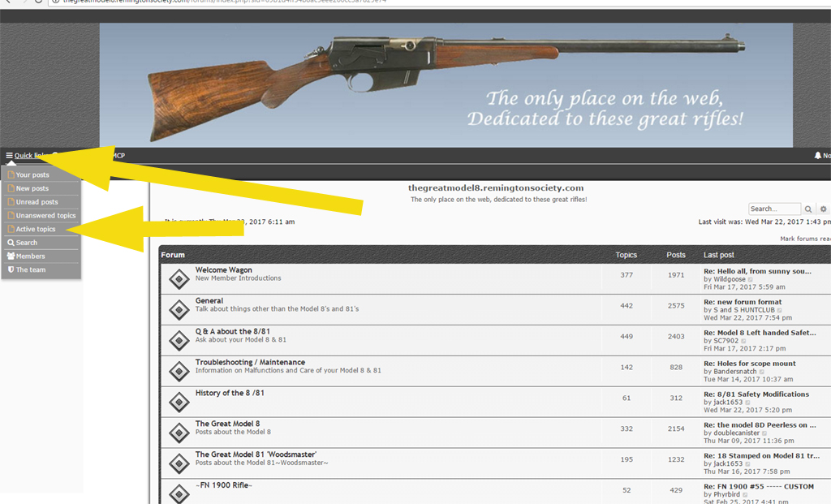Click the General forum diamond icon
831x504 pixels.
[x=179, y=309]
